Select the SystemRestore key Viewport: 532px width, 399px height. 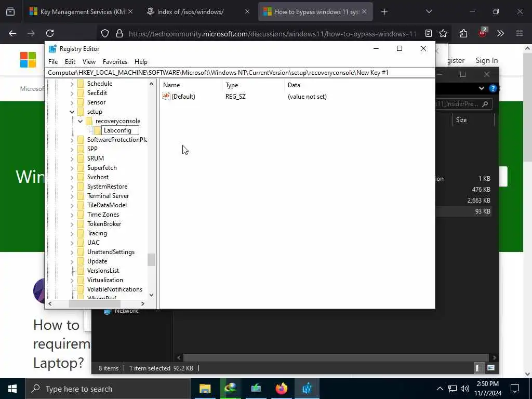point(107,187)
